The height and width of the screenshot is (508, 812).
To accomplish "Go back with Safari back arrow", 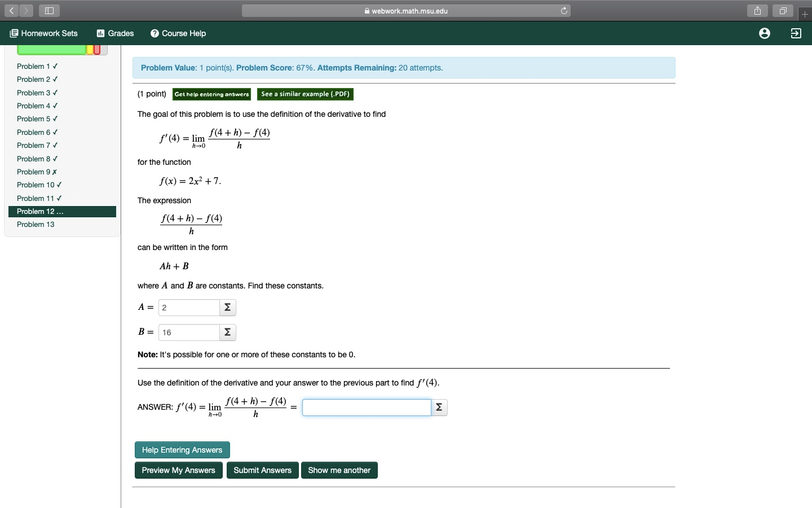I will point(11,11).
